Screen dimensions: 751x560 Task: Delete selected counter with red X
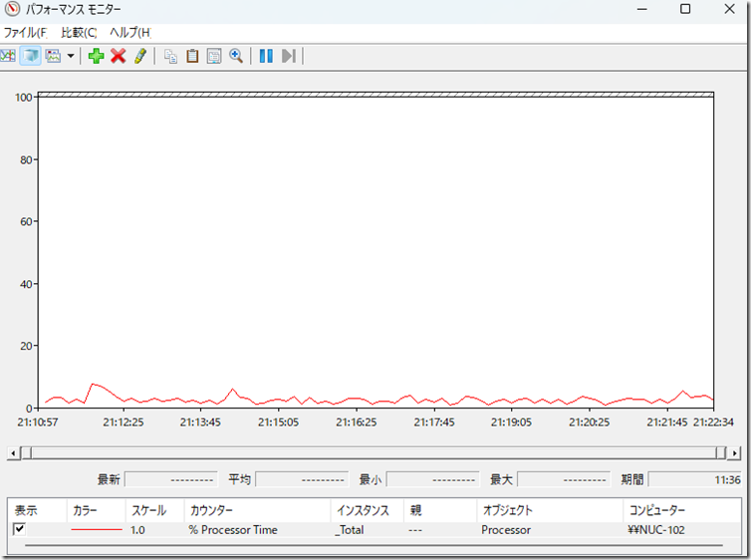pos(118,56)
